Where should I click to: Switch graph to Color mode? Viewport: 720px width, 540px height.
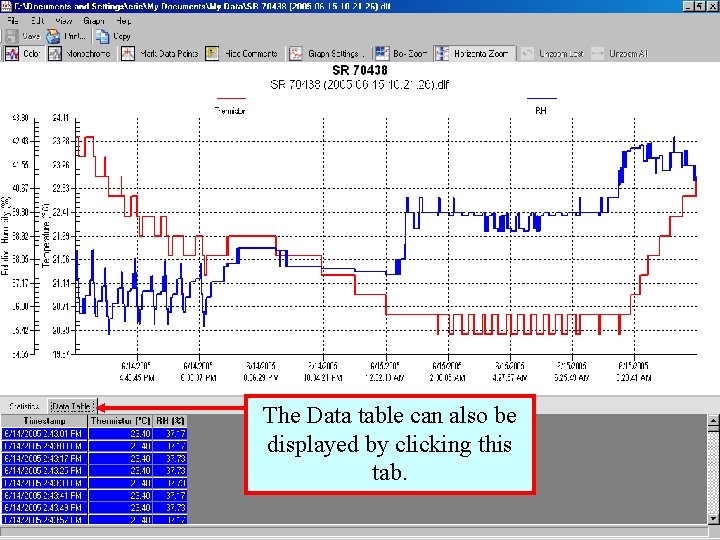[x=23, y=54]
